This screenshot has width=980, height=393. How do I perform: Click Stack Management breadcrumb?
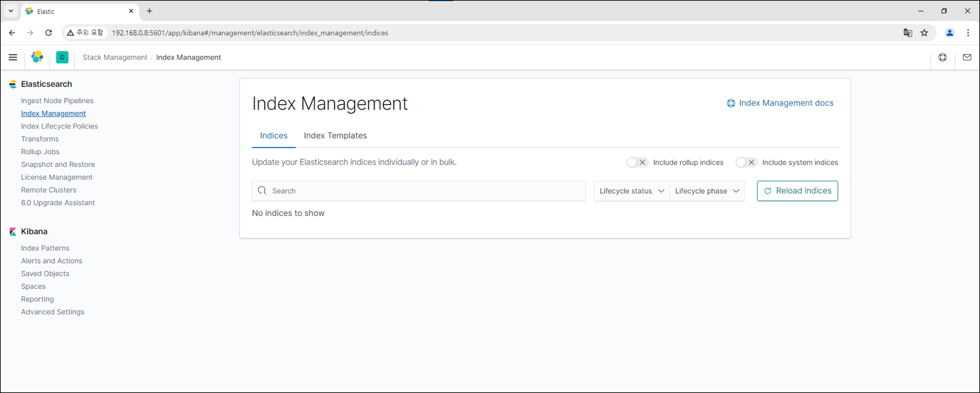coord(115,57)
